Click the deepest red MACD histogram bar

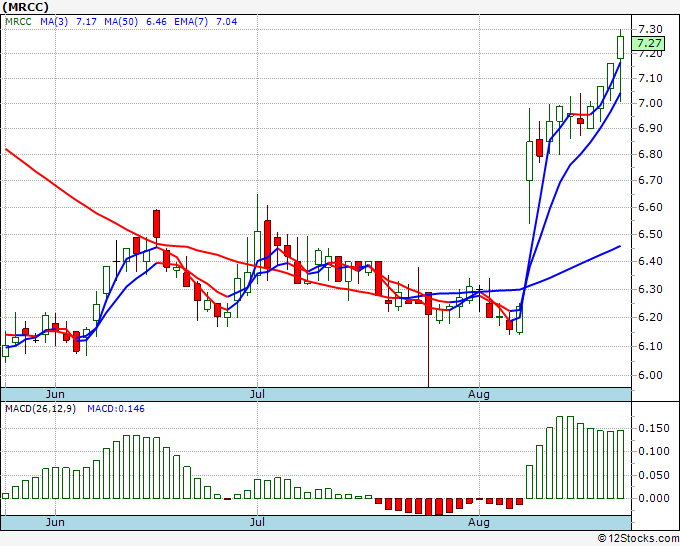coord(428,507)
